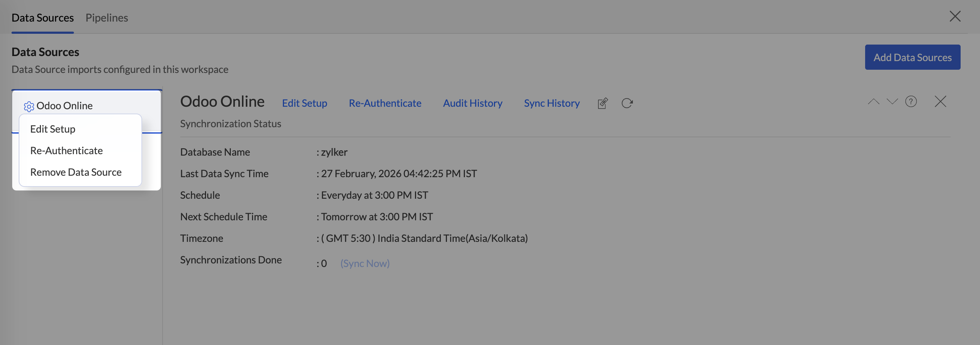Click the circular refresh icon in the header
The image size is (980, 345).
tap(627, 103)
